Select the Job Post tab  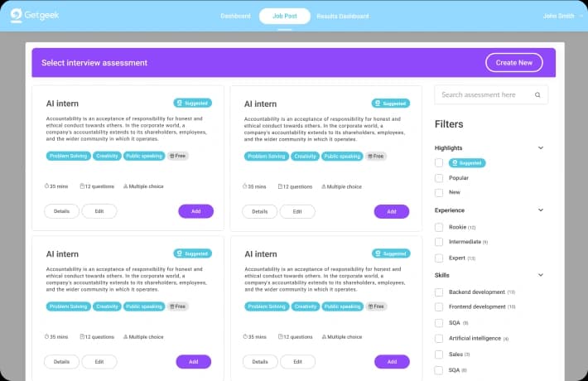coord(285,16)
